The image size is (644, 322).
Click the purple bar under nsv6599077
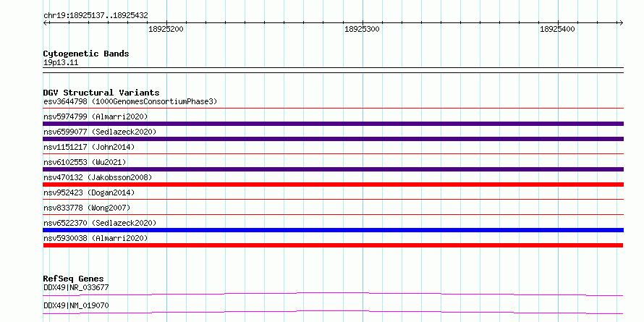click(333, 139)
